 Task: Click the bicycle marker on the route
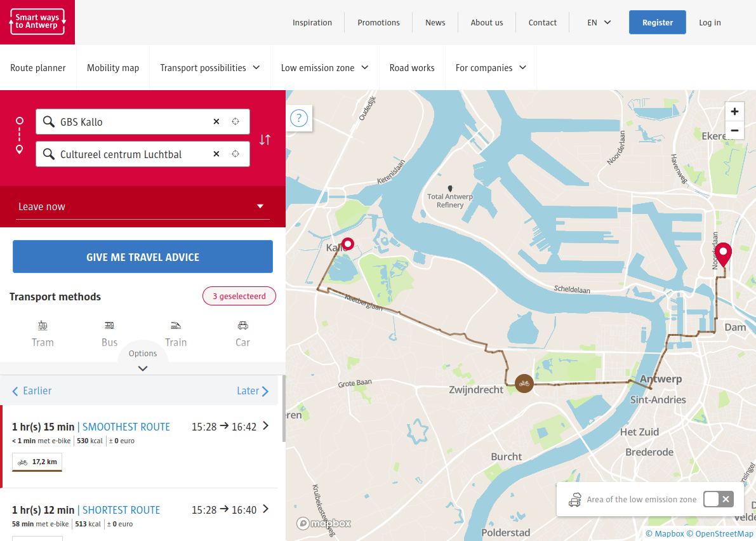tap(524, 384)
